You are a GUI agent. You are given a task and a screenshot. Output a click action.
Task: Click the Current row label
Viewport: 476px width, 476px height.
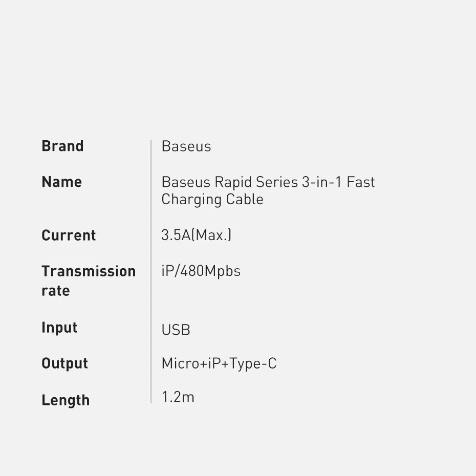(69, 235)
